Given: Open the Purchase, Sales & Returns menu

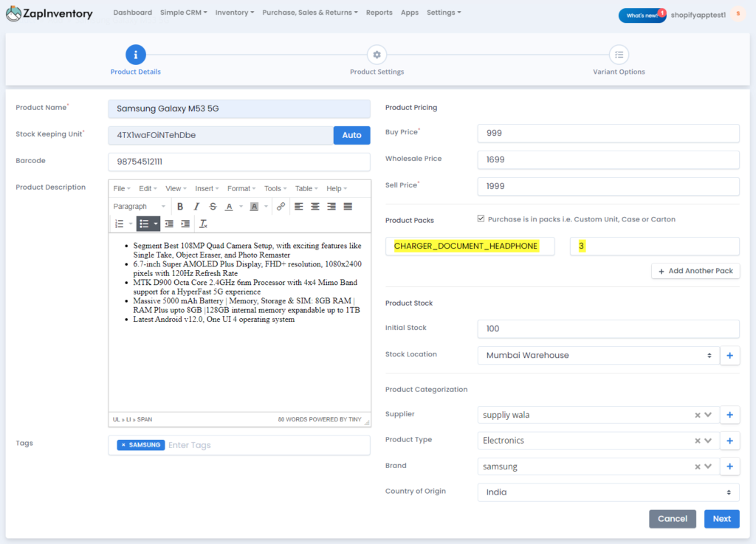Looking at the screenshot, I should click(x=310, y=13).
